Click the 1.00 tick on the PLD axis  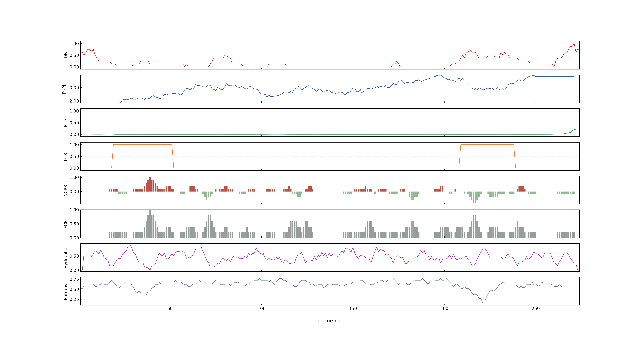point(74,111)
